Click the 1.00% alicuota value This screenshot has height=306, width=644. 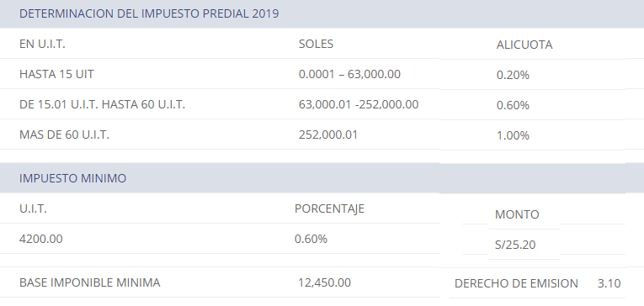[x=513, y=136]
